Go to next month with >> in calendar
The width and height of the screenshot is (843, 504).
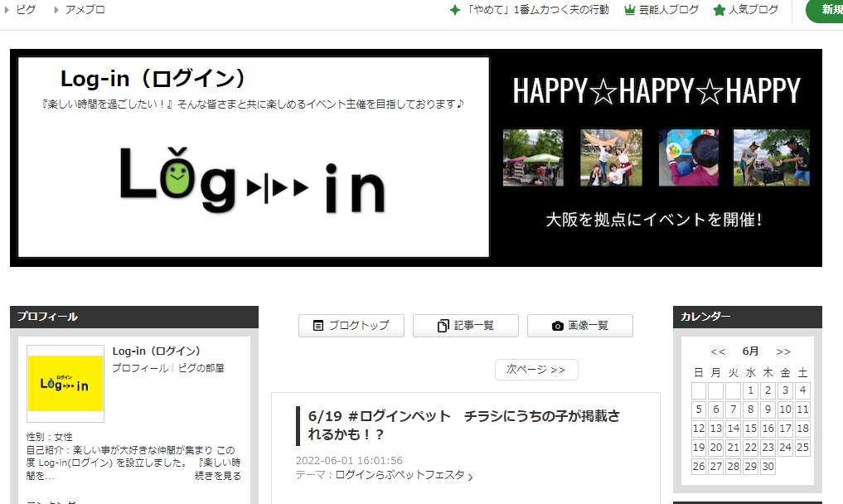[783, 351]
